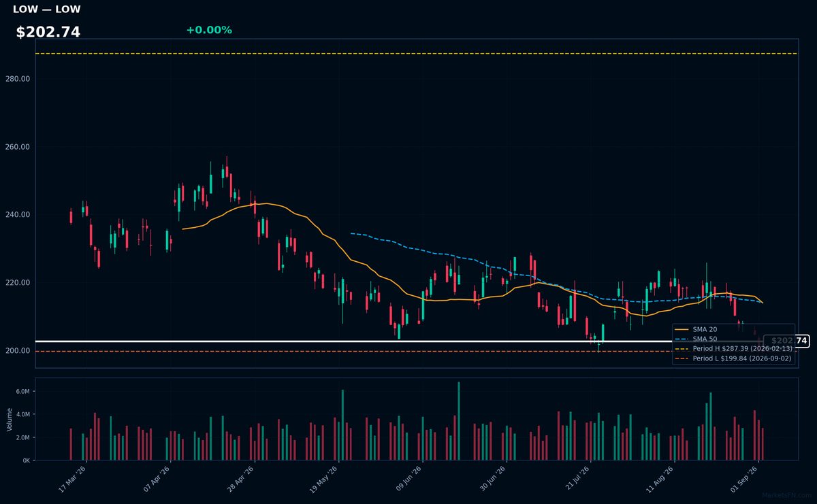The image size is (817, 504).
Task: Click the 200.00 price axis label
Action: pyautogui.click(x=17, y=351)
